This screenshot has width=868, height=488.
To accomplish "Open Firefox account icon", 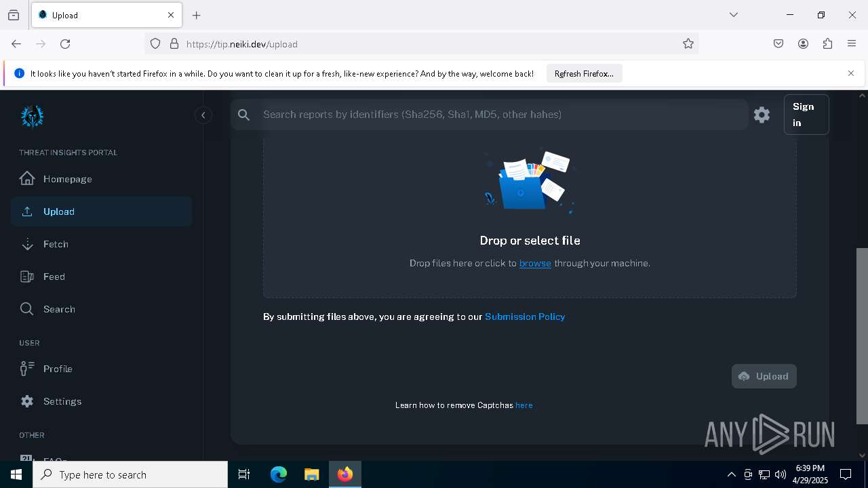I will [x=803, y=44].
